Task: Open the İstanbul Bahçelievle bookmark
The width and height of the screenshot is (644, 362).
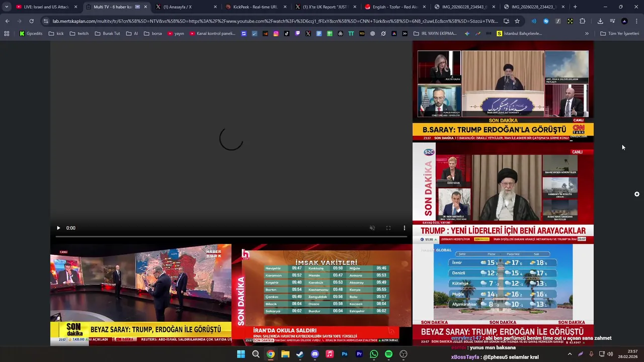Action: (519, 34)
